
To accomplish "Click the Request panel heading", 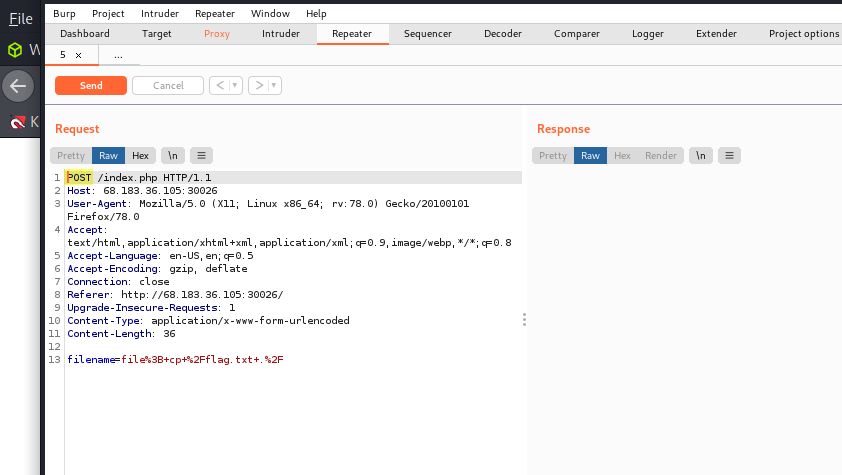I will (x=77, y=129).
